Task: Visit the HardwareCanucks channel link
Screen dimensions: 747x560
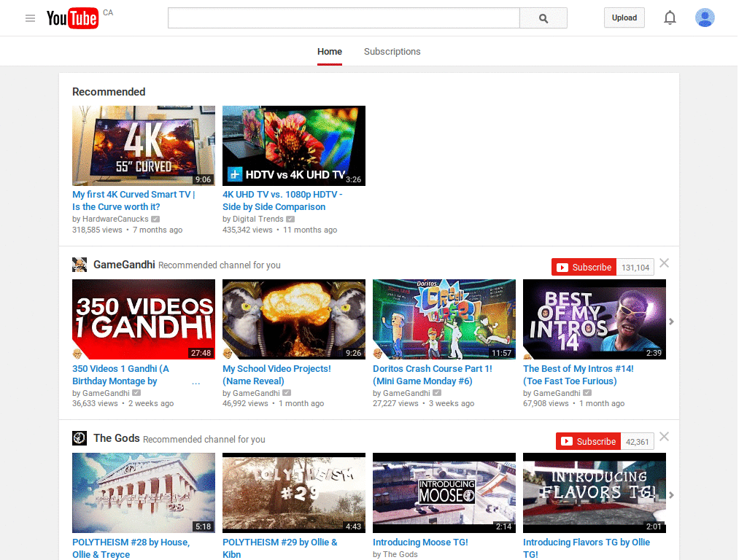Action: point(115,219)
